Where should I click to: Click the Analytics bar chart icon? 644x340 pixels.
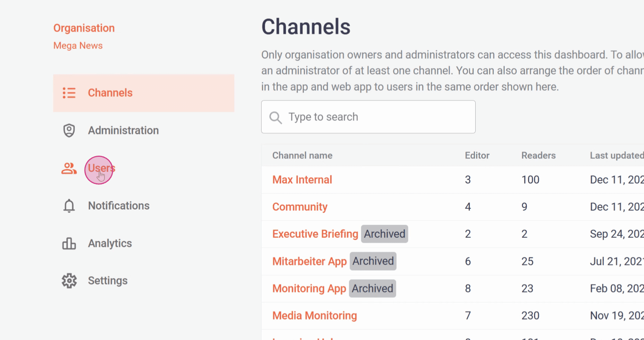coord(69,244)
